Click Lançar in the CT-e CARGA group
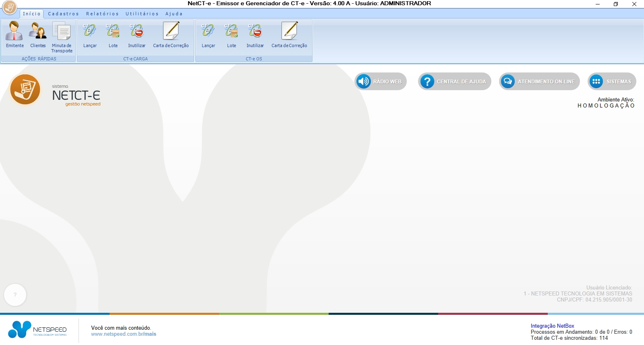 click(90, 35)
